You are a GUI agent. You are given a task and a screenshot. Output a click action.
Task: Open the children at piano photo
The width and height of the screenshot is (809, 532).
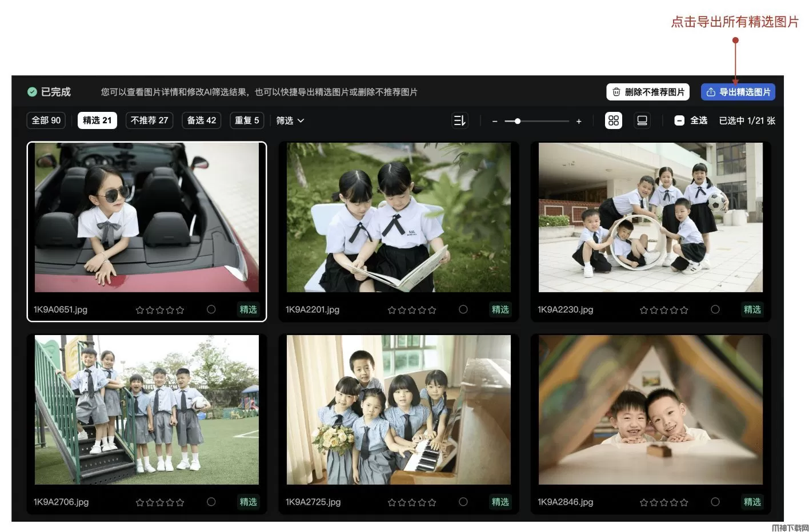pyautogui.click(x=399, y=410)
